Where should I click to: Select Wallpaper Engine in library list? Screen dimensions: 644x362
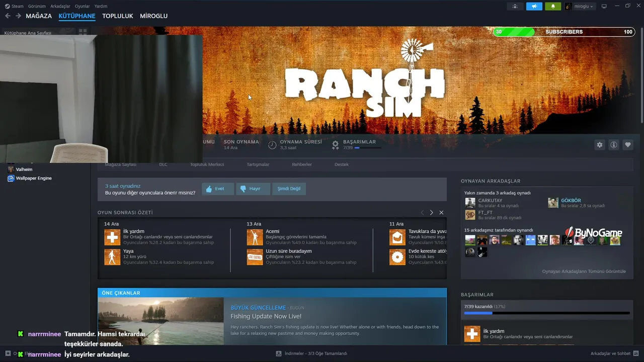coord(33,178)
